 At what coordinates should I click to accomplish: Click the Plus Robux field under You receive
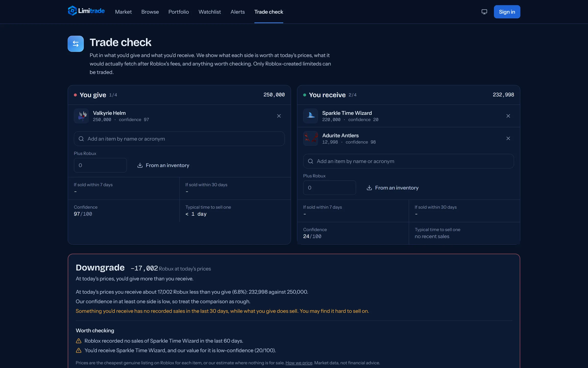330,188
